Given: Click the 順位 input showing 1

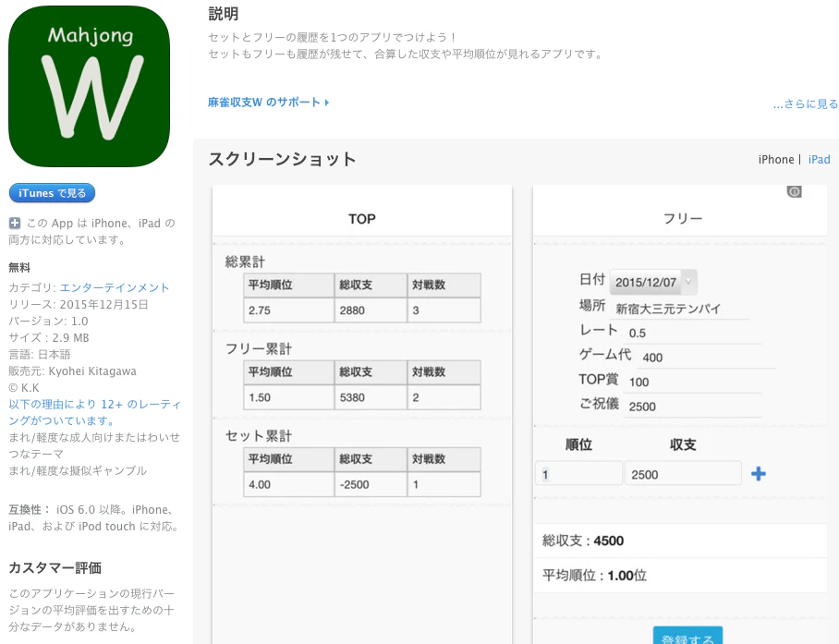Looking at the screenshot, I should (x=578, y=472).
